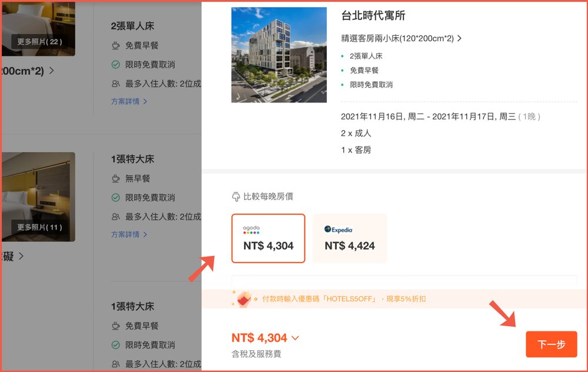Select the Expedia NT$ 4,424 price option

pos(349,238)
